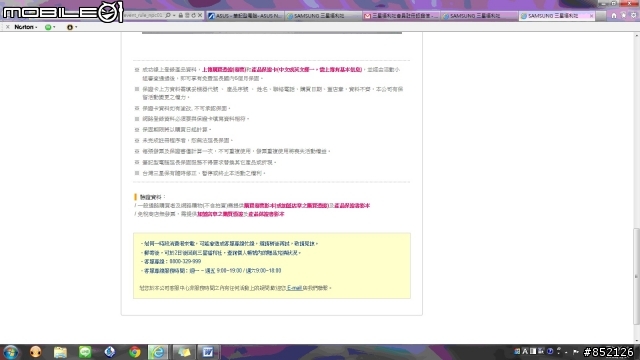Click the IE Home icon
This screenshot has height=360, width=640.
614,16
